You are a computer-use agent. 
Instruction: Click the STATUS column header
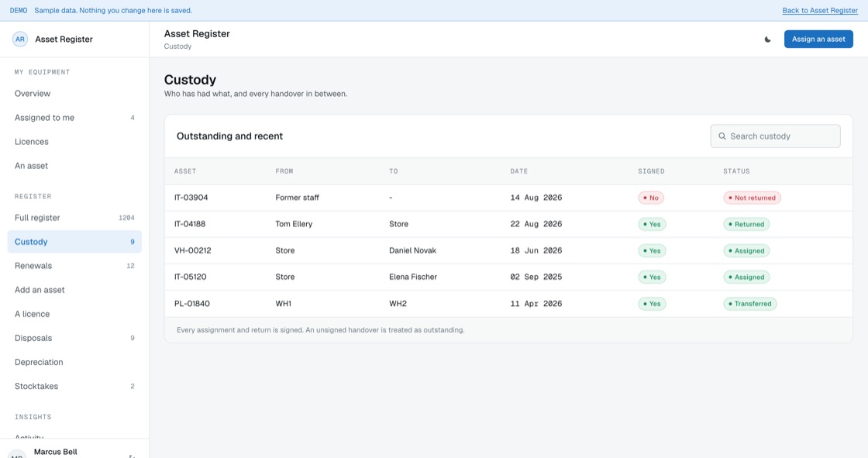pos(736,171)
